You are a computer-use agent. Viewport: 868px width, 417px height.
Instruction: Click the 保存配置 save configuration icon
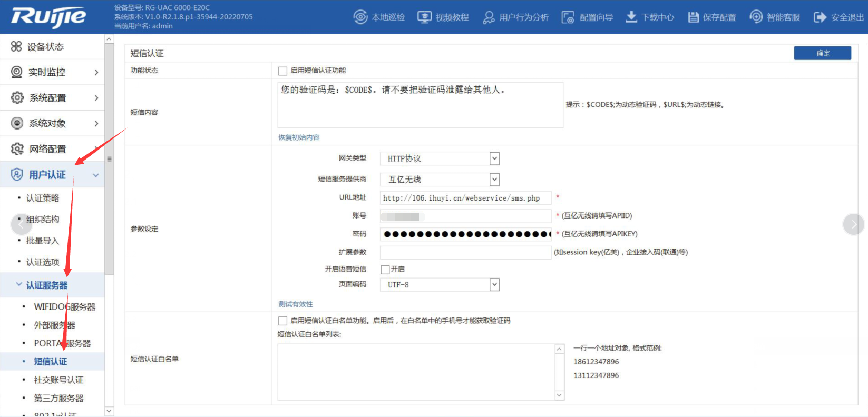(693, 17)
